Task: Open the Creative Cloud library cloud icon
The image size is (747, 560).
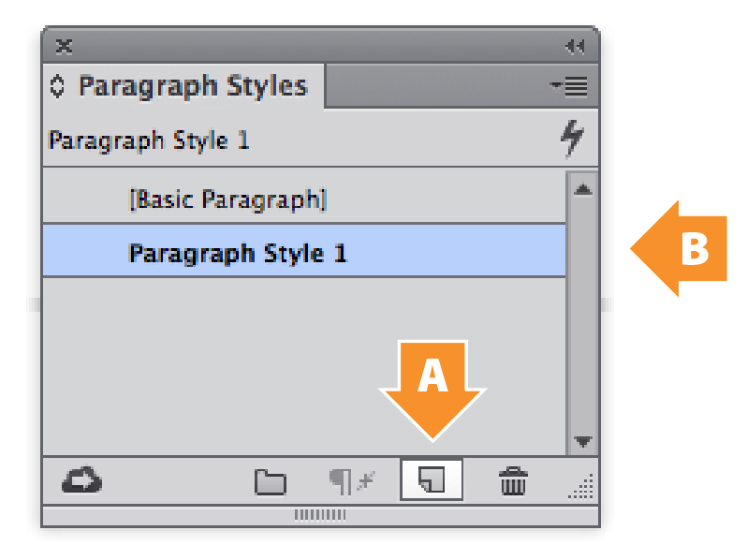Action: (82, 479)
